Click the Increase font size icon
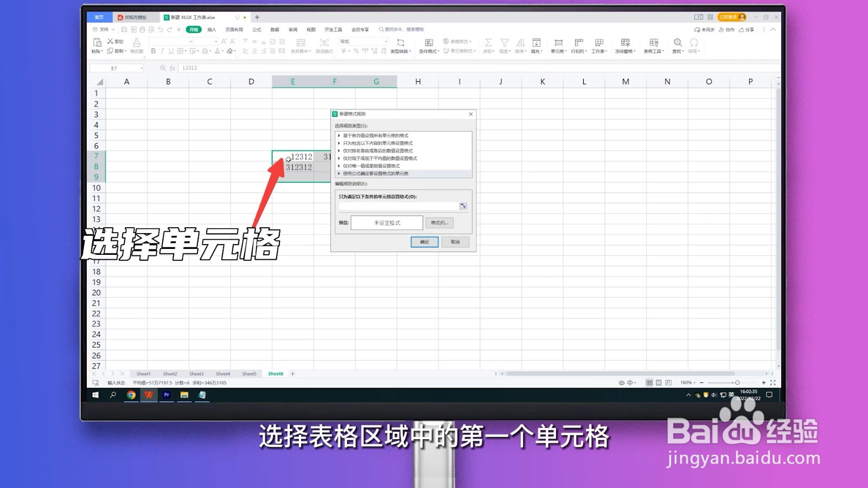The width and height of the screenshot is (868, 488). (224, 42)
